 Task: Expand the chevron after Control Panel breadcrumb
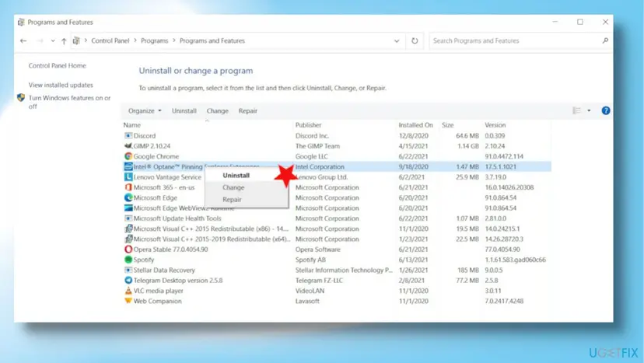[x=135, y=40]
